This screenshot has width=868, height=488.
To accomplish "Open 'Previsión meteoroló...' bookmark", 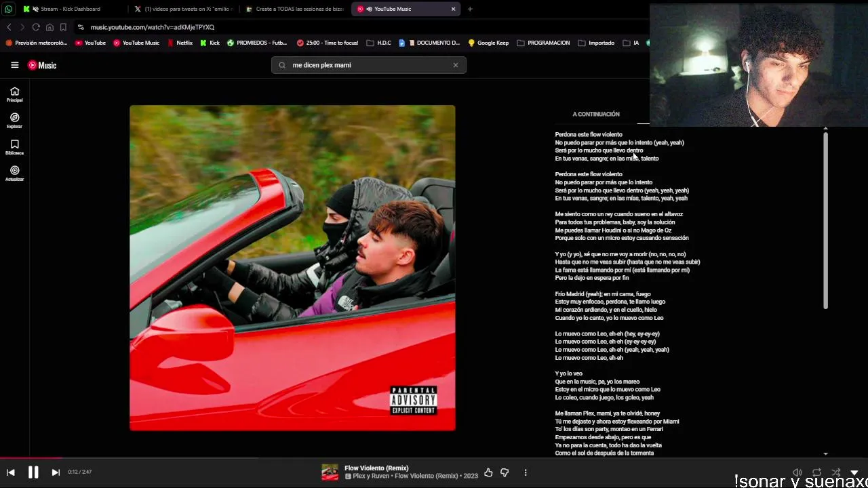I will (x=37, y=43).
